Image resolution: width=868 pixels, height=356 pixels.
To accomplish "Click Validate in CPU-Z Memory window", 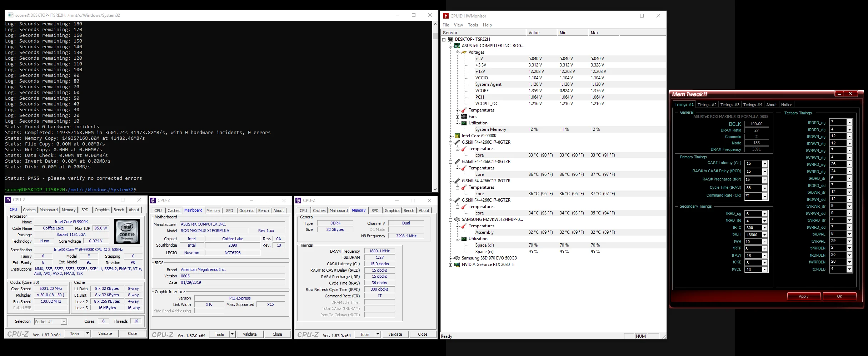I will tap(395, 334).
